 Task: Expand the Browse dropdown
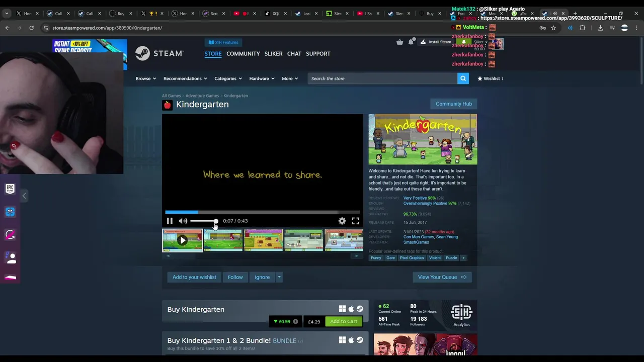pos(145,78)
